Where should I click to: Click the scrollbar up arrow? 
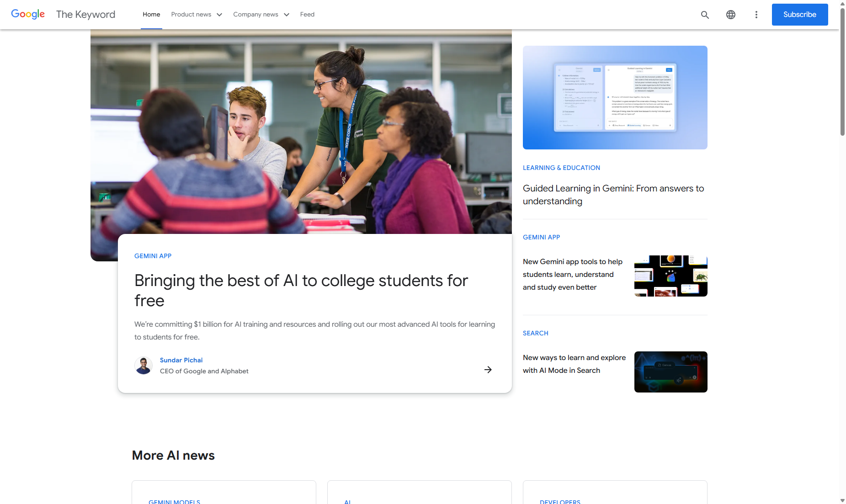click(842, 4)
